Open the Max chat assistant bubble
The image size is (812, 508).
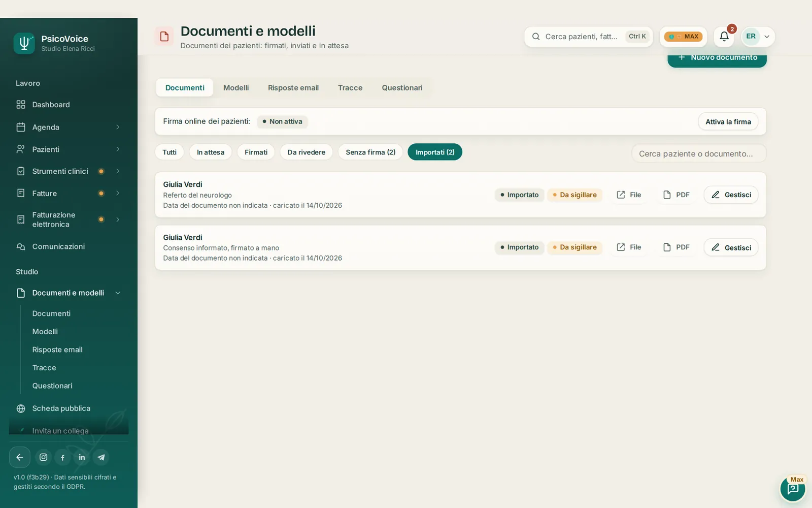tap(793, 489)
